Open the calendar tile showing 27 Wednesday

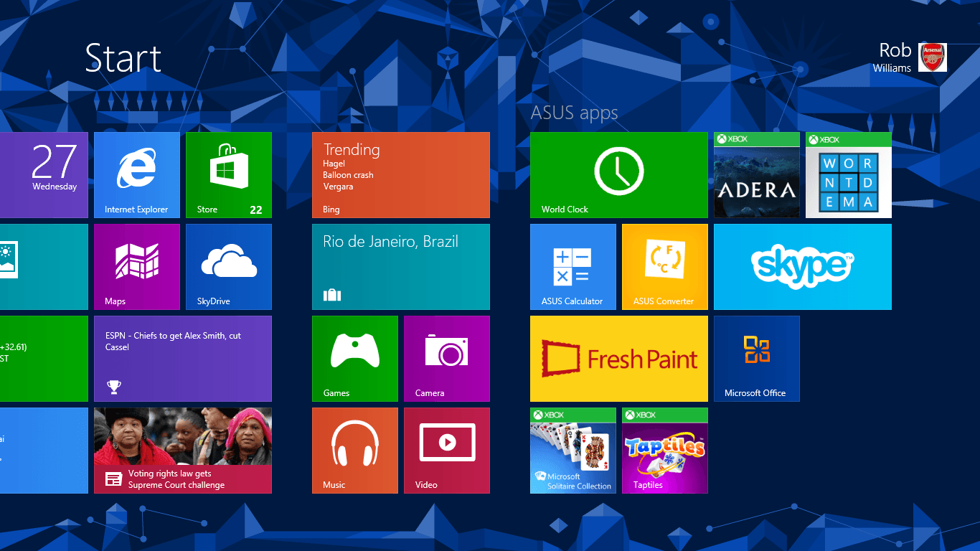44,174
